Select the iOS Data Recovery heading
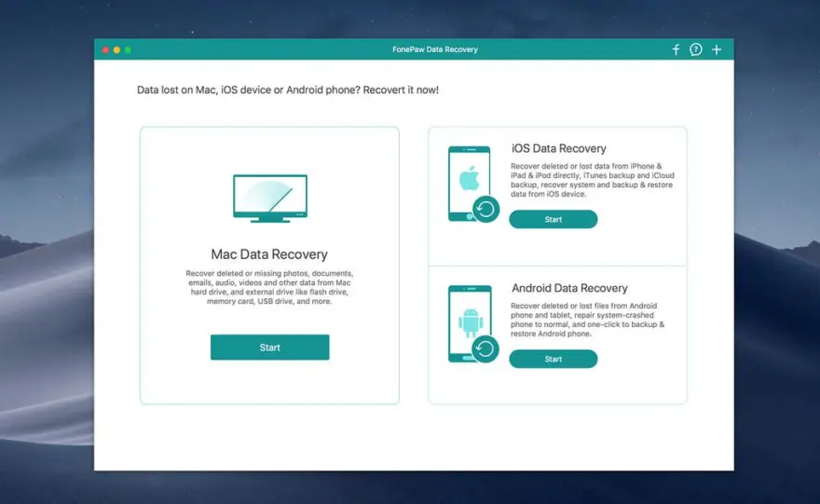Image resolution: width=820 pixels, height=504 pixels. pos(558,148)
